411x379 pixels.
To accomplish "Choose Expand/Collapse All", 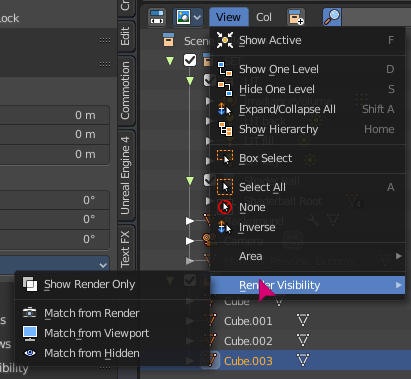I will 308,109.
